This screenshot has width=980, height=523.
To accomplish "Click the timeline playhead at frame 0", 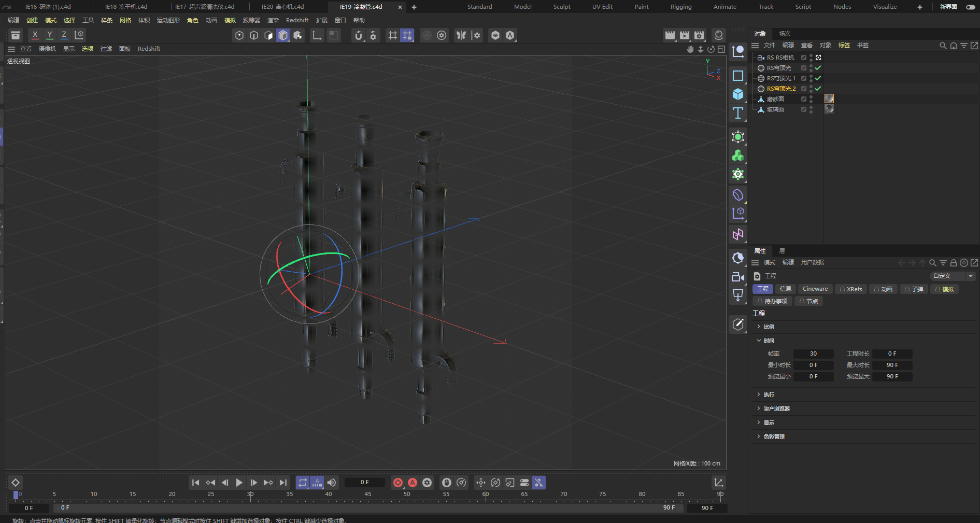I will [x=16, y=495].
